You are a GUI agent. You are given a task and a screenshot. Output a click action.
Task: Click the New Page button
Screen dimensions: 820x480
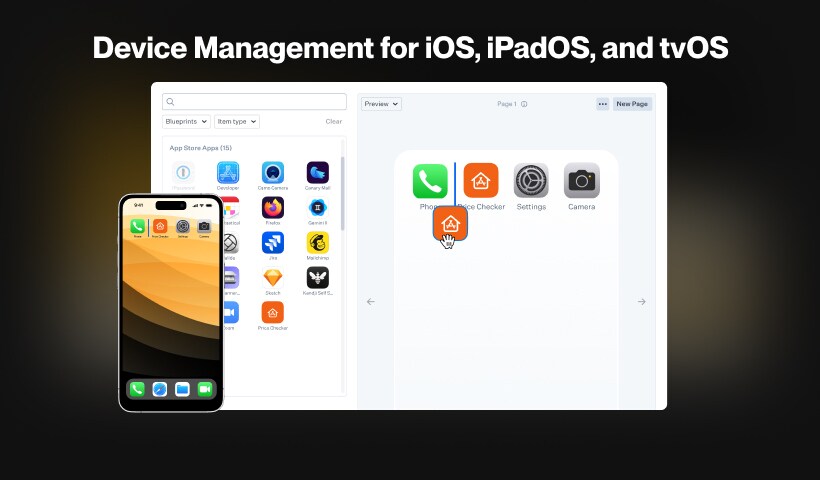(x=632, y=104)
